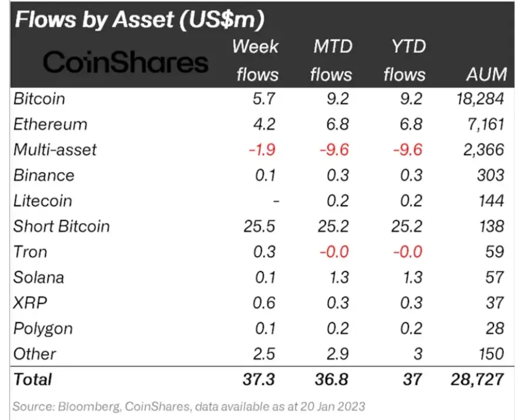This screenshot has height=420, width=528.
Task: Click the AUM column header
Action: coord(485,75)
